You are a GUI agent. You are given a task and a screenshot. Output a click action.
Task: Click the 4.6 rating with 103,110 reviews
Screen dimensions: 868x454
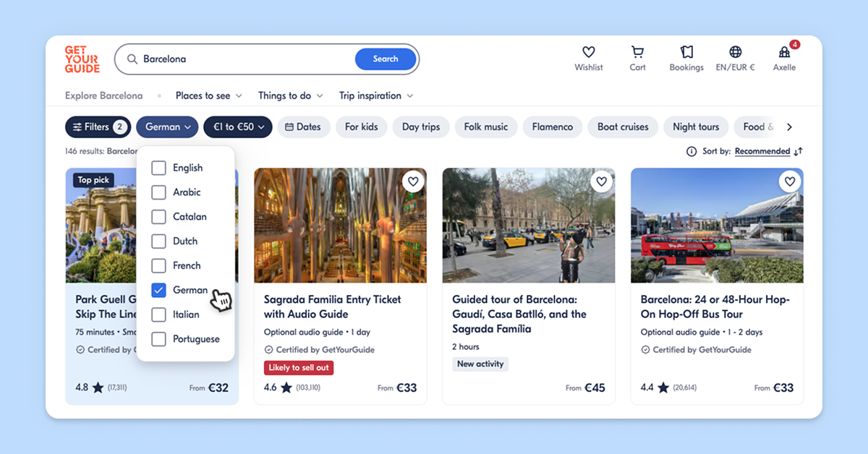click(292, 387)
